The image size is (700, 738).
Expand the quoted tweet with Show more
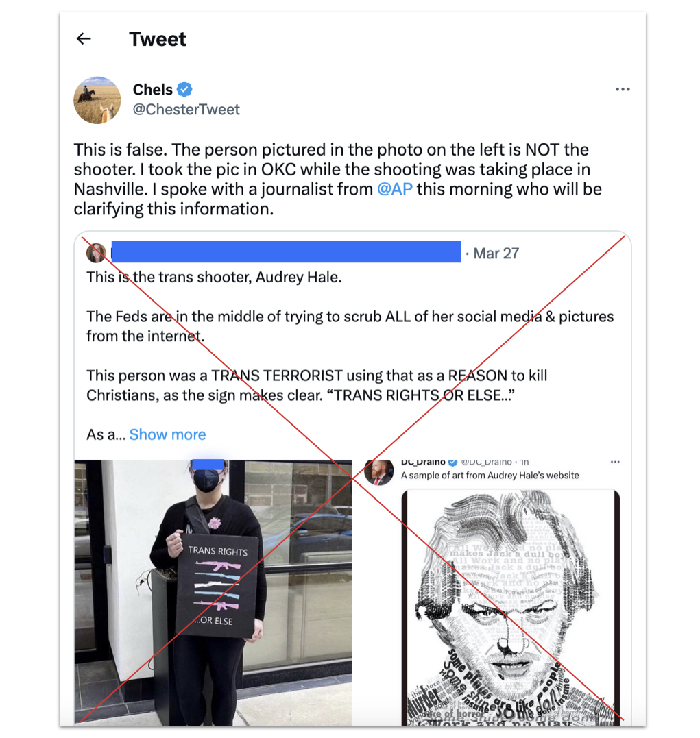167,434
